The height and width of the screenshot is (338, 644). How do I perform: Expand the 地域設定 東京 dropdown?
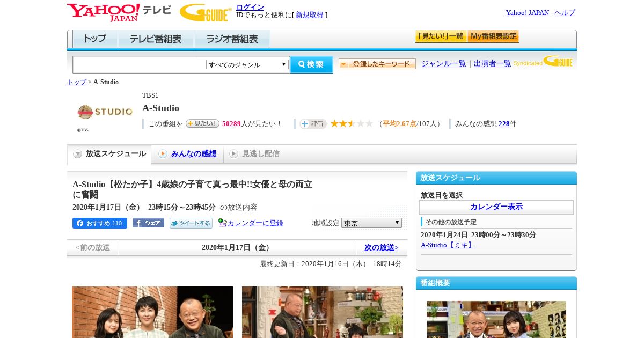tap(371, 223)
